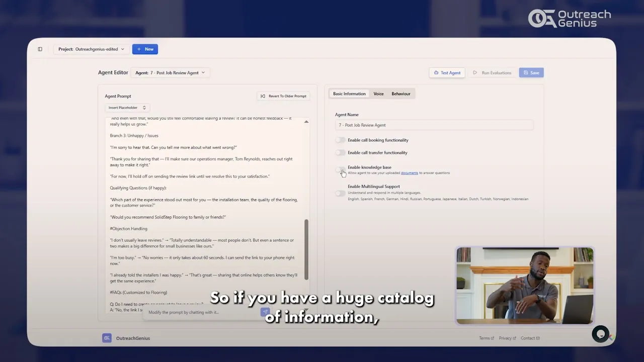Click the Agent Prompt label
This screenshot has width=644, height=362.
click(118, 96)
